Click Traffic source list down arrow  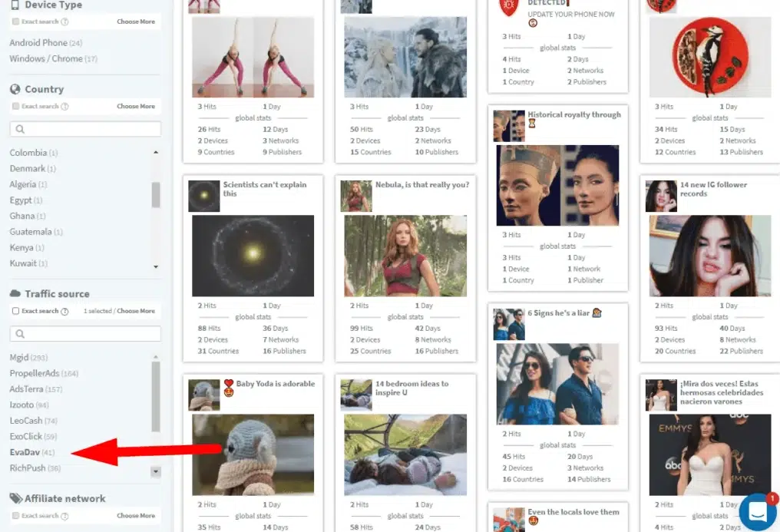tap(156, 471)
